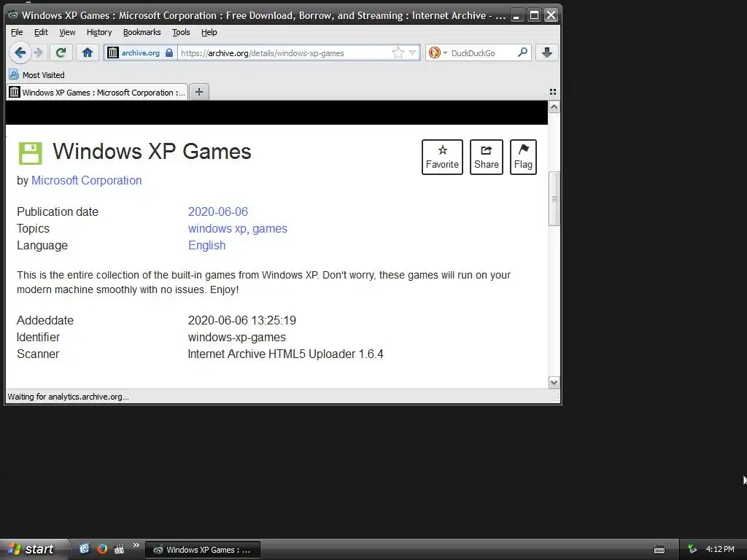This screenshot has height=560, width=747.
Task: Follow the 2020-06-06 publication date link
Action: 217,211
